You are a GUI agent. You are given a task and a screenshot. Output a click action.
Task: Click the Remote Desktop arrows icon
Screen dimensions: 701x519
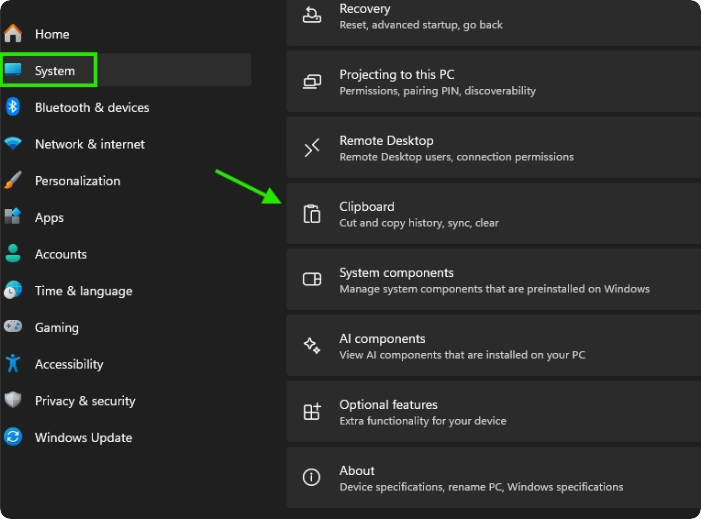click(x=312, y=148)
